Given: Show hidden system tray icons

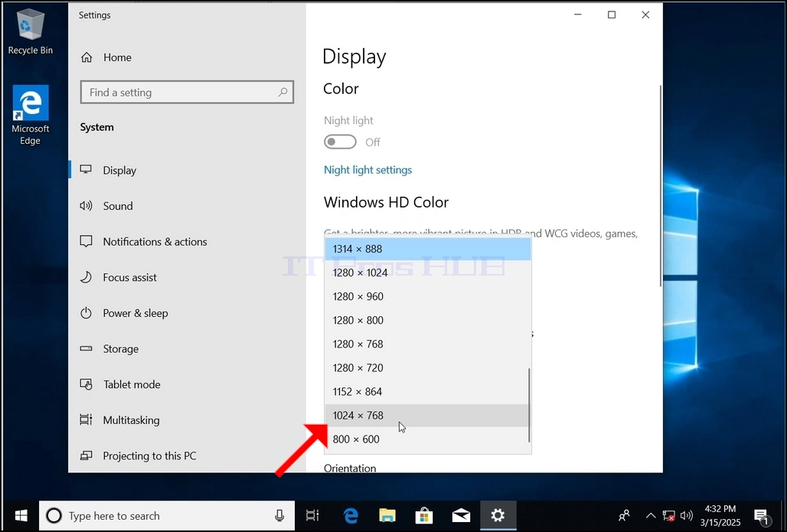Looking at the screenshot, I should click(x=651, y=515).
